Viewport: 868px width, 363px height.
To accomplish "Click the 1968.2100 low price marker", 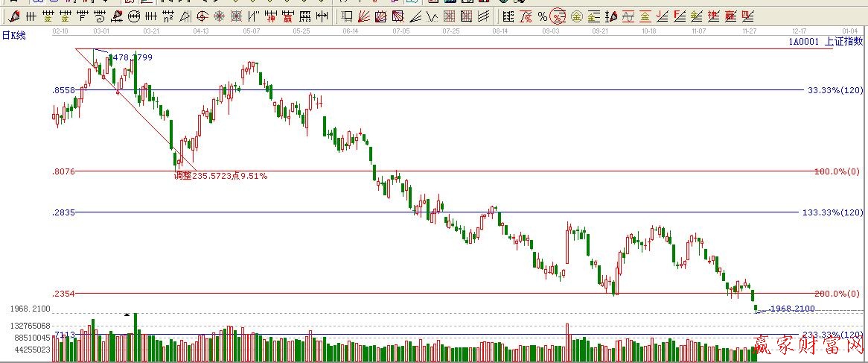I will point(792,309).
